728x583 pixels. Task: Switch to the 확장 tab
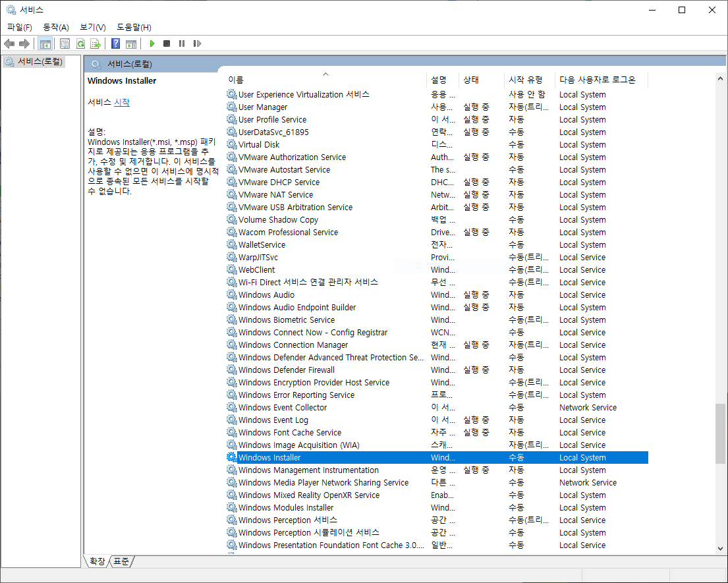pyautogui.click(x=97, y=562)
